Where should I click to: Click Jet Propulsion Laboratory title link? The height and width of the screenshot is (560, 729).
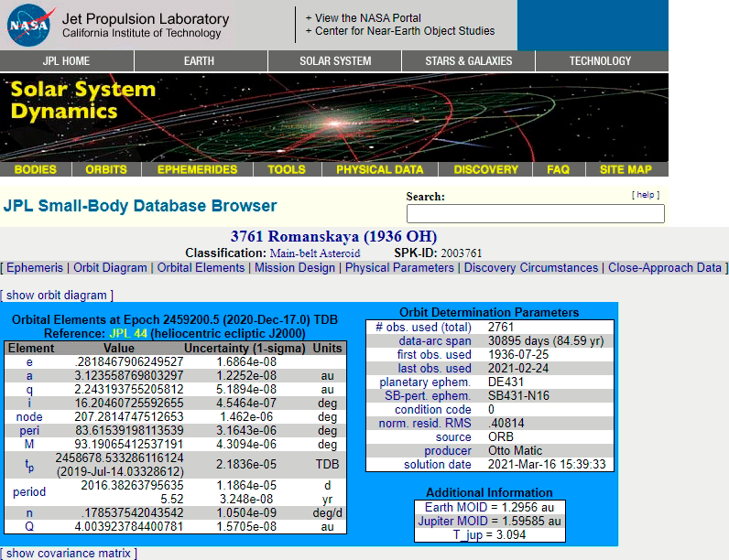tap(146, 19)
